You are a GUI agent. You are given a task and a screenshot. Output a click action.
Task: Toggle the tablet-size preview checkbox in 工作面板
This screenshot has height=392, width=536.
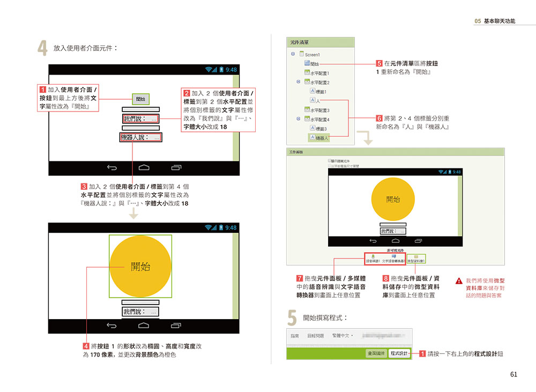330,166
